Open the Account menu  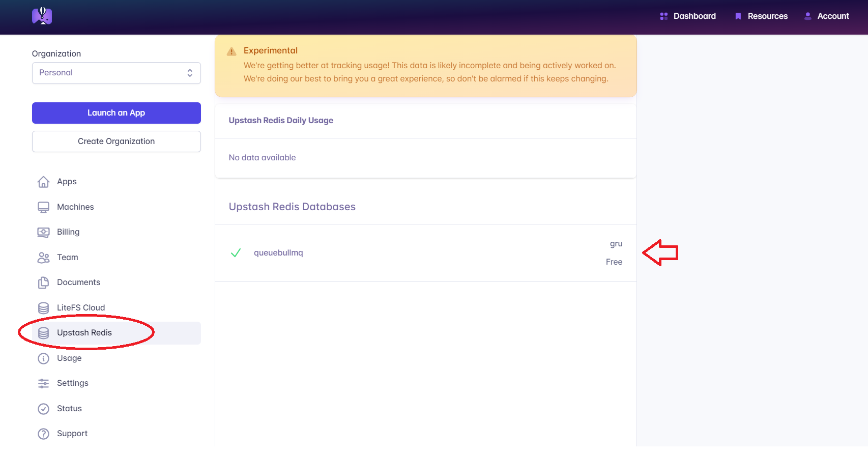click(827, 16)
